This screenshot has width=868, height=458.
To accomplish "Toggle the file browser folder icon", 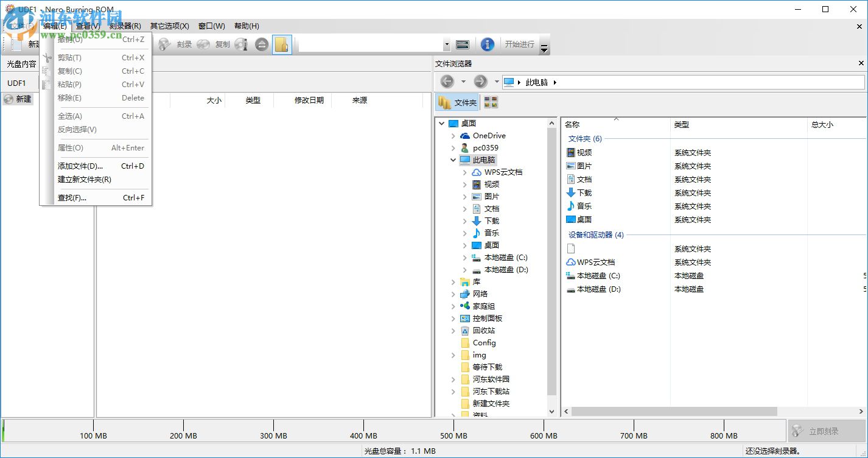I will pos(282,44).
